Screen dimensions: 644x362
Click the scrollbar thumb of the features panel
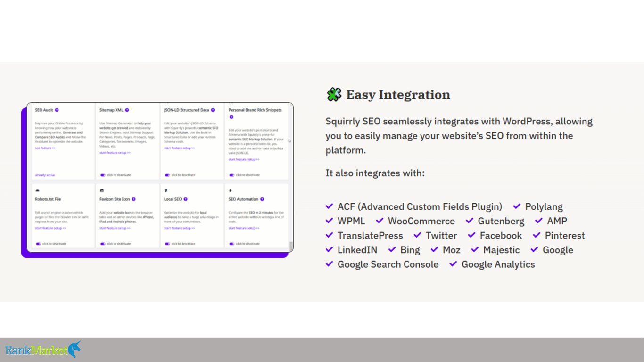click(x=291, y=247)
